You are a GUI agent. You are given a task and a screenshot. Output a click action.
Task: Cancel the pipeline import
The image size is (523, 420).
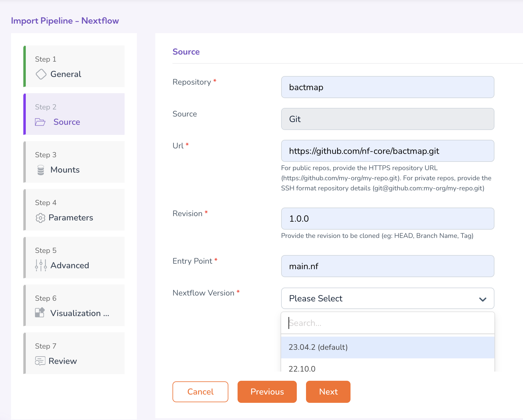[x=200, y=392]
